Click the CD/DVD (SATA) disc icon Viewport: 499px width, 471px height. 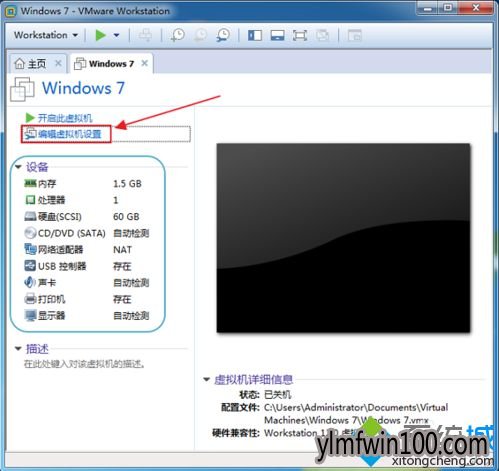[30, 233]
